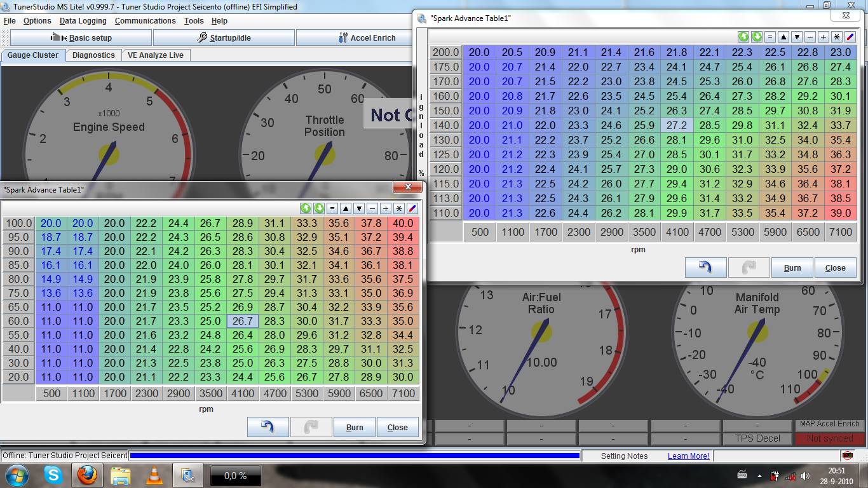Click Burn in the 20–100 load table window
Screen dimensions: 868x488
(355, 427)
